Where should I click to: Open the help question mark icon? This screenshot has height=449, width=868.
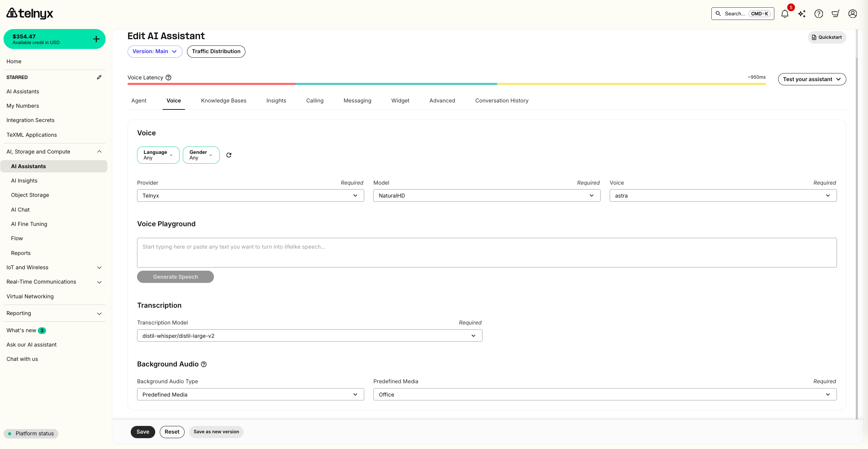coord(819,14)
